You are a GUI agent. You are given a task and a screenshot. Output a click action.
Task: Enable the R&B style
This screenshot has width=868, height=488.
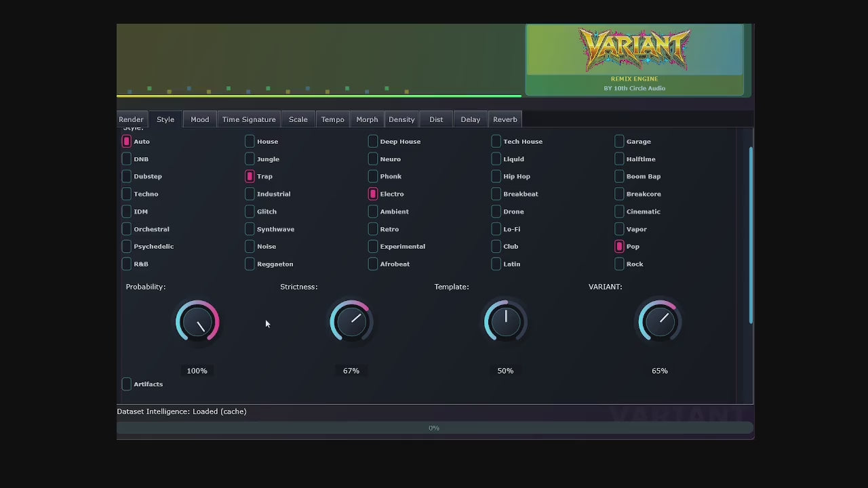[x=126, y=264]
